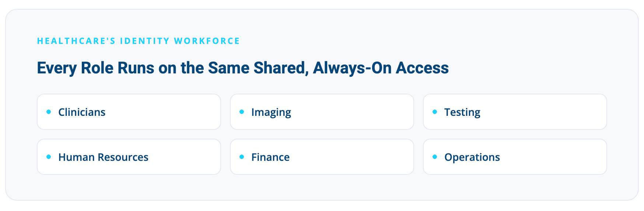The height and width of the screenshot is (211, 644).
Task: Click the Testing text label
Action: coord(462,113)
